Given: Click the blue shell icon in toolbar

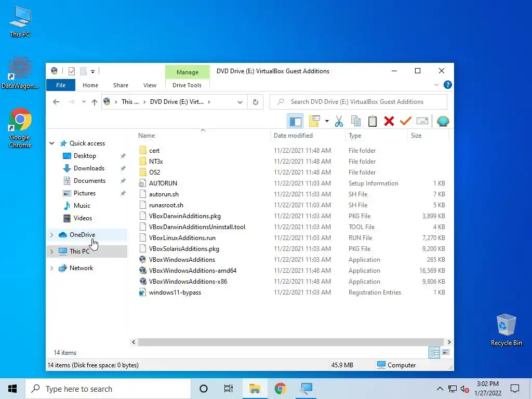Looking at the screenshot, I should coord(443,121).
